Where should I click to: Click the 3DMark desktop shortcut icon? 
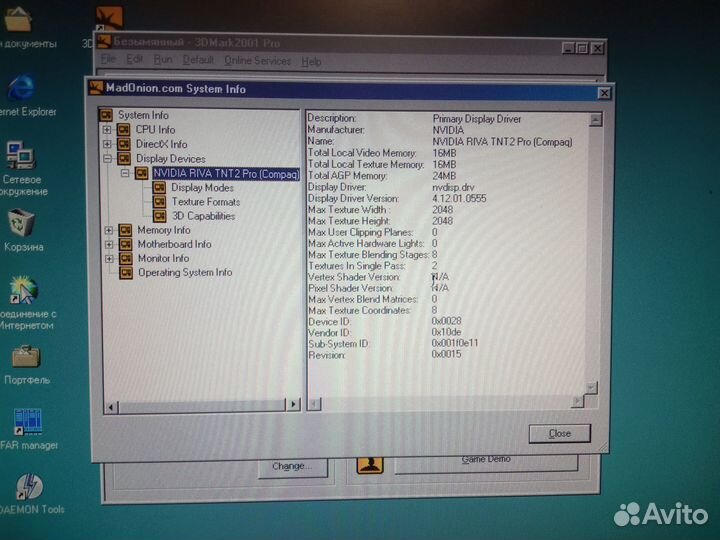pos(109,18)
